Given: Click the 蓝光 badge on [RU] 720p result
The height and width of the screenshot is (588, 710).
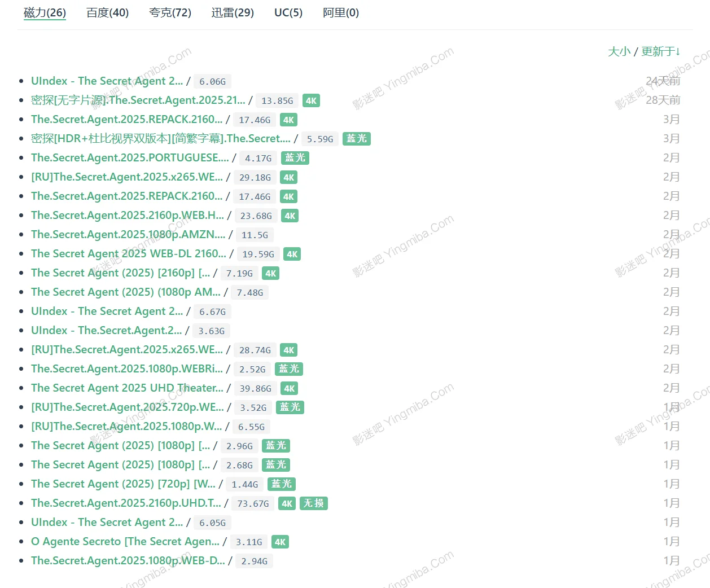Looking at the screenshot, I should coord(290,407).
